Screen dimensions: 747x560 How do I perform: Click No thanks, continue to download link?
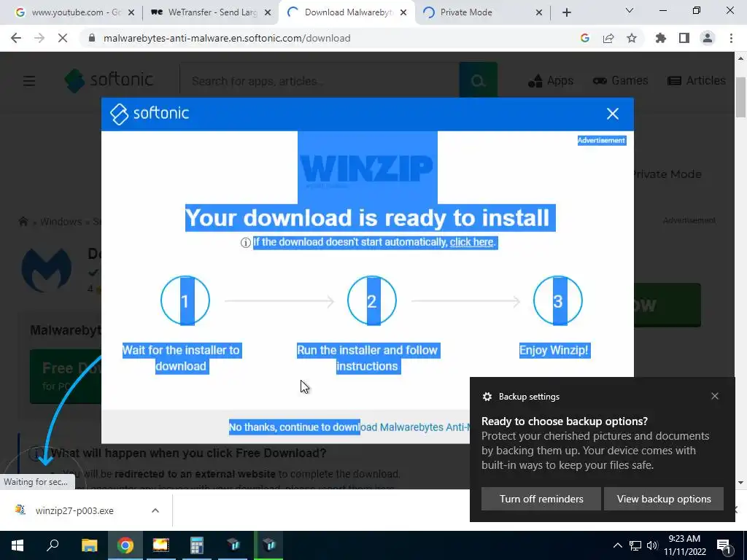click(x=349, y=427)
